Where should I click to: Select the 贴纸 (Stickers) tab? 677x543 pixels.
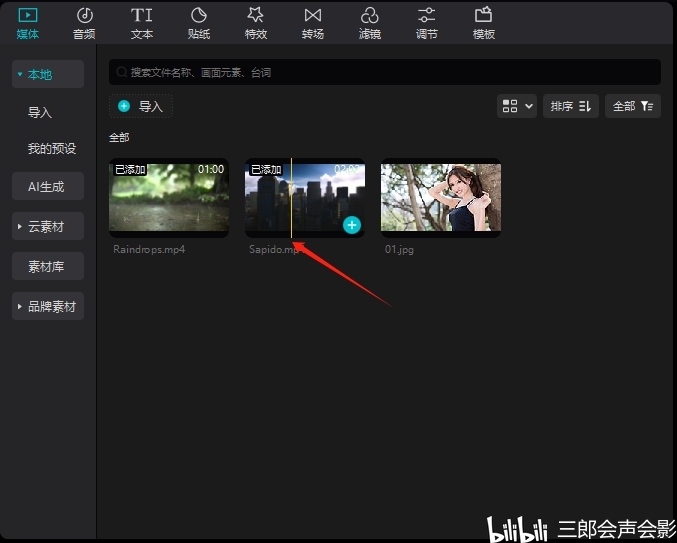click(x=199, y=23)
